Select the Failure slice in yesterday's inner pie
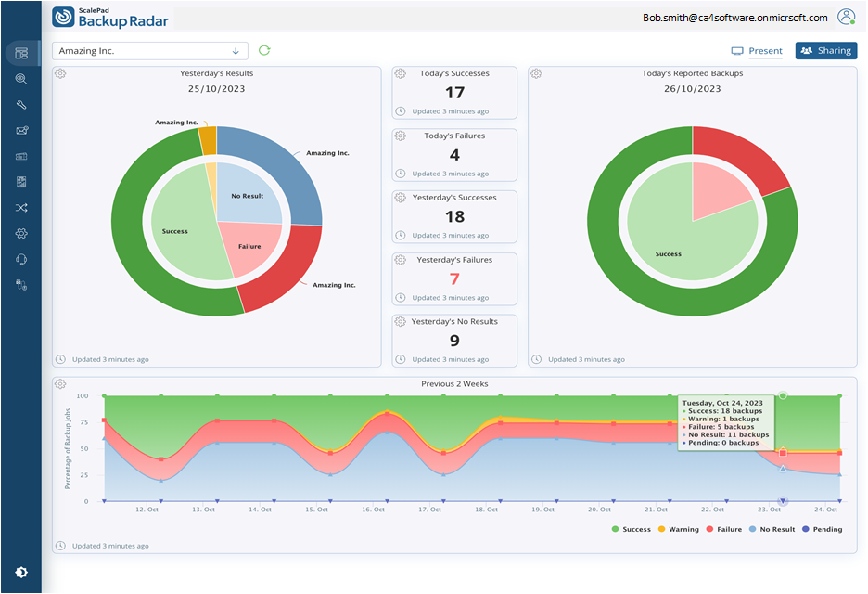The height and width of the screenshot is (594, 868). click(249, 247)
